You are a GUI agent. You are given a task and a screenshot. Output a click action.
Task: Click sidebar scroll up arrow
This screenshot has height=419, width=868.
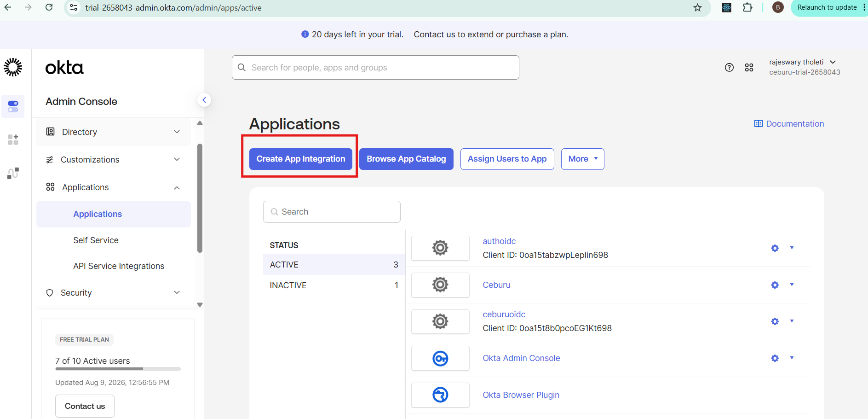[200, 123]
